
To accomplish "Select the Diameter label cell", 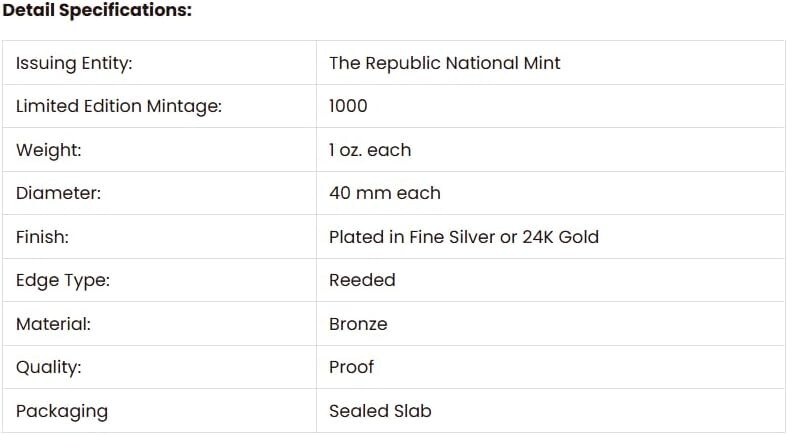I will pyautogui.click(x=159, y=193).
